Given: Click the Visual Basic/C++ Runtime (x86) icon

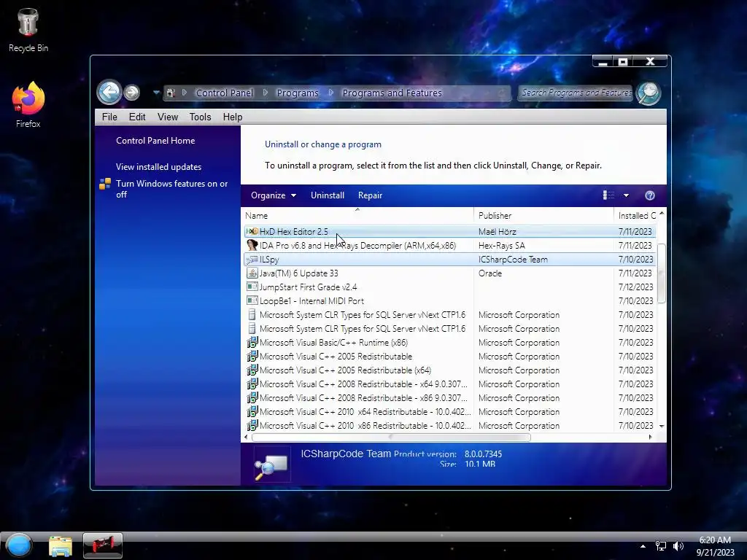Looking at the screenshot, I should point(252,343).
